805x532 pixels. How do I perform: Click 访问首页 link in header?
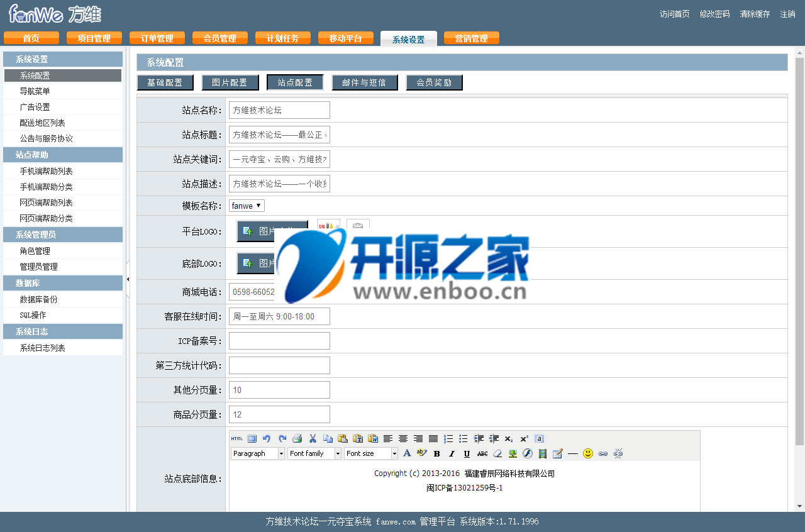(x=674, y=14)
